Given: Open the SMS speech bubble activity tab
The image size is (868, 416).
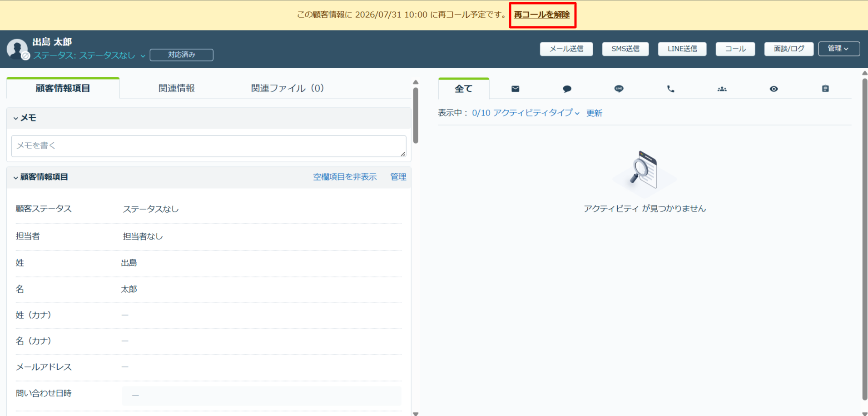Looking at the screenshot, I should click(567, 89).
